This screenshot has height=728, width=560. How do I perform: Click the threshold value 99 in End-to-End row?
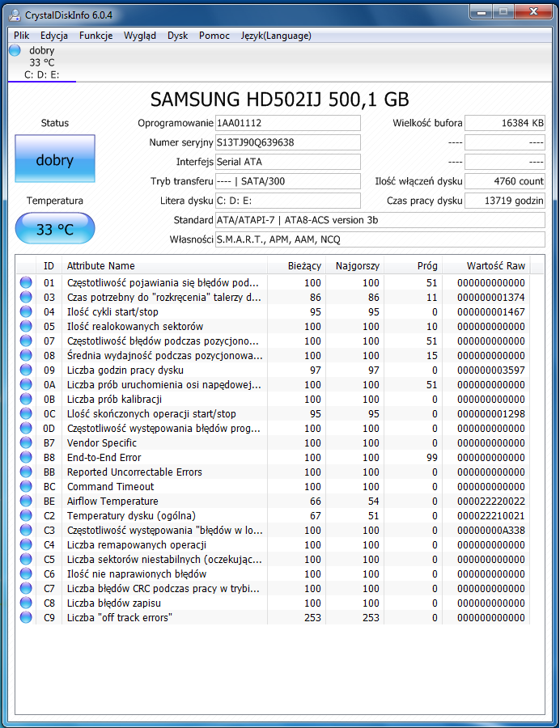pos(432,457)
